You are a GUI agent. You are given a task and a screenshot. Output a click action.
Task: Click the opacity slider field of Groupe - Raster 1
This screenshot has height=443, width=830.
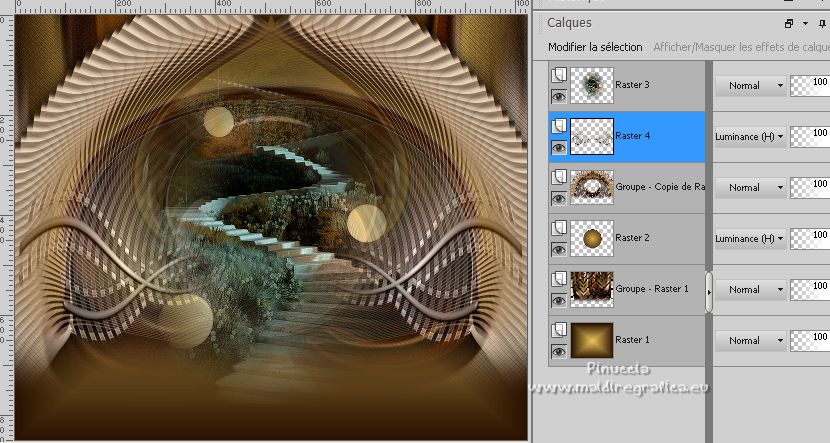pyautogui.click(x=810, y=290)
